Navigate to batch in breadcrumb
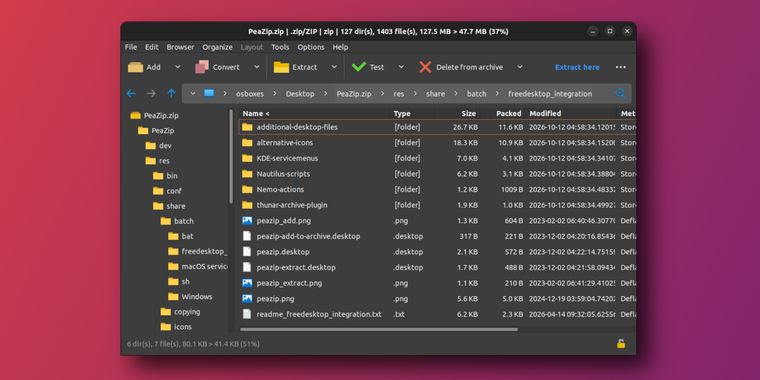 coord(476,94)
